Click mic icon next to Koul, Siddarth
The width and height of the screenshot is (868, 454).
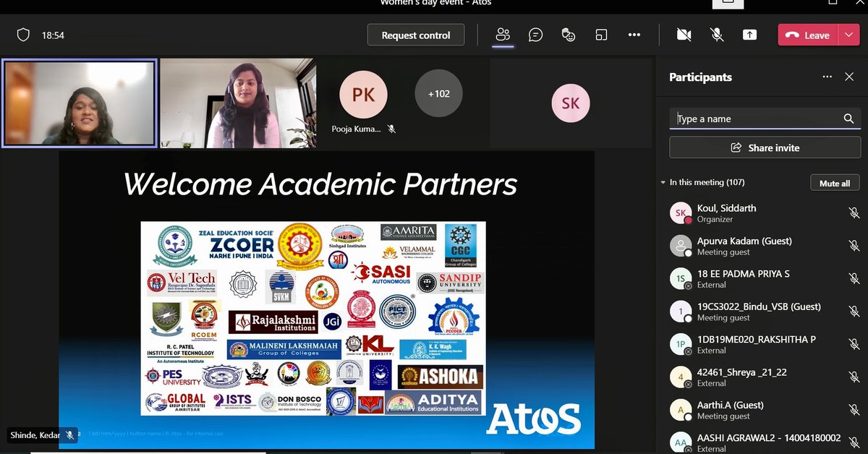click(x=854, y=213)
